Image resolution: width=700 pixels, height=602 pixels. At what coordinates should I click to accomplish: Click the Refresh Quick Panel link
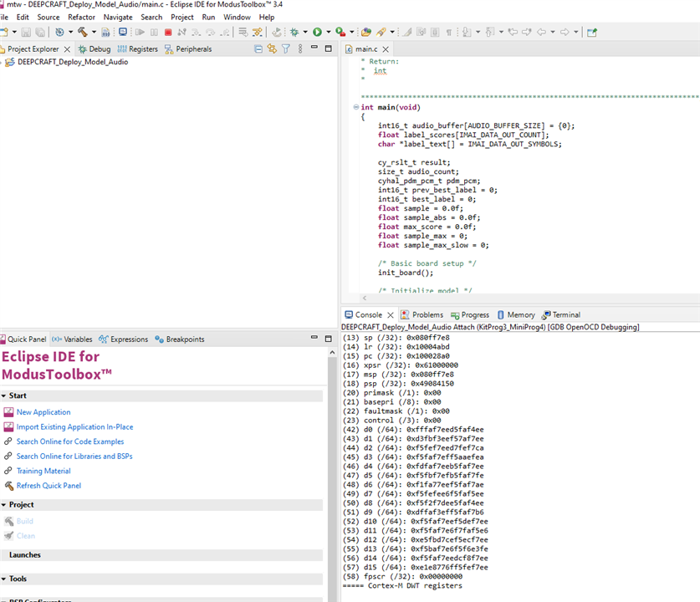click(49, 486)
